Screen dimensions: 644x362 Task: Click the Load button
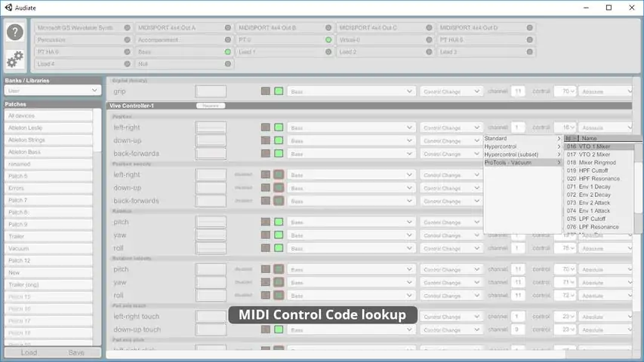coord(29,352)
